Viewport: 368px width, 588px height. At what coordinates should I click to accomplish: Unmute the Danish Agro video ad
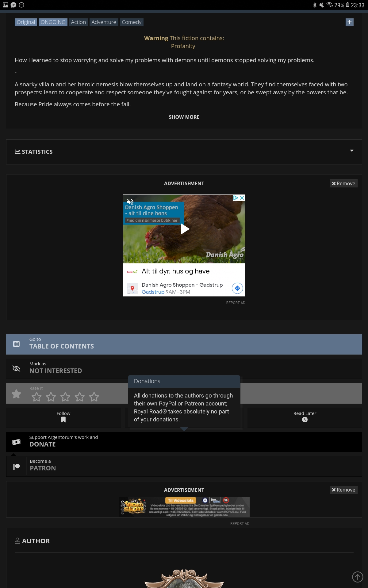(x=130, y=201)
